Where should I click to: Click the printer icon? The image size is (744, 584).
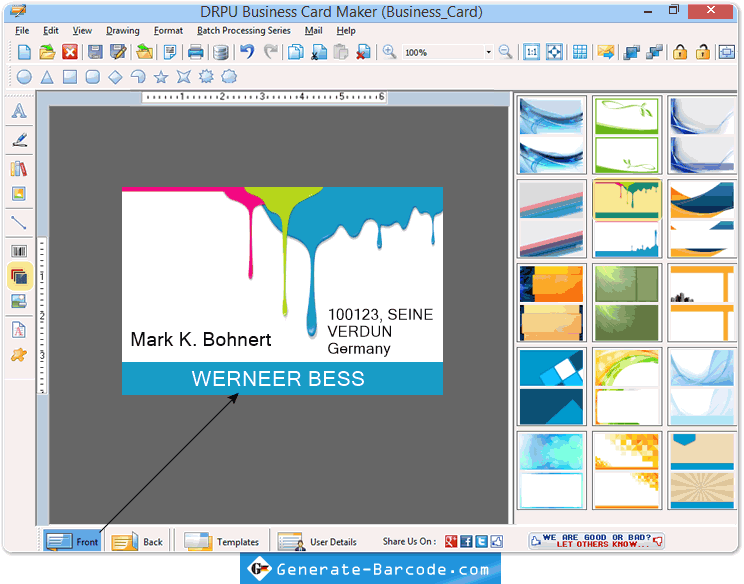(x=195, y=52)
